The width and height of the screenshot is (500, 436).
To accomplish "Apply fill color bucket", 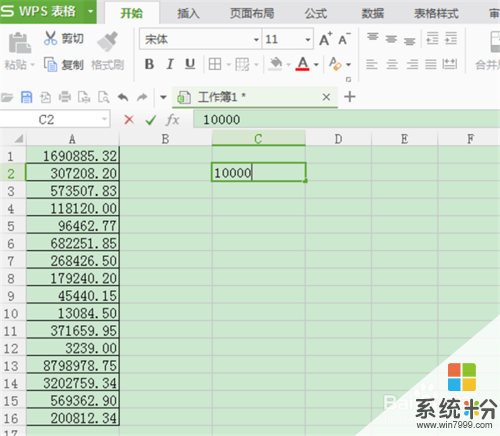I will [x=275, y=64].
